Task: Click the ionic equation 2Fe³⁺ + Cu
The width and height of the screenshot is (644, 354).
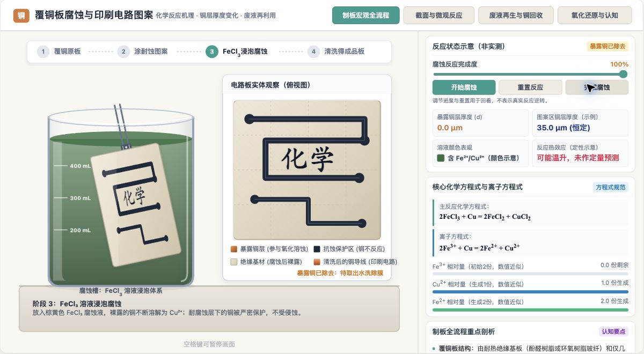Action: tap(479, 247)
